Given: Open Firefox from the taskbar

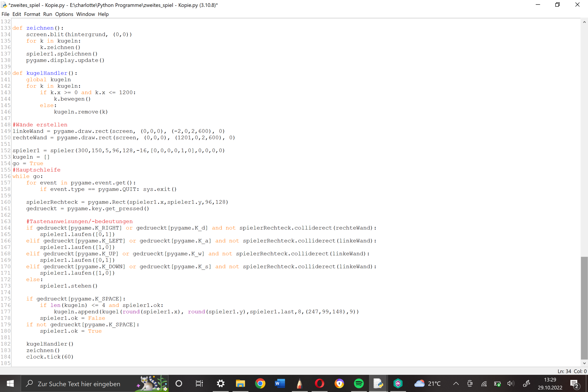Looking at the screenshot, I should coord(339,383).
